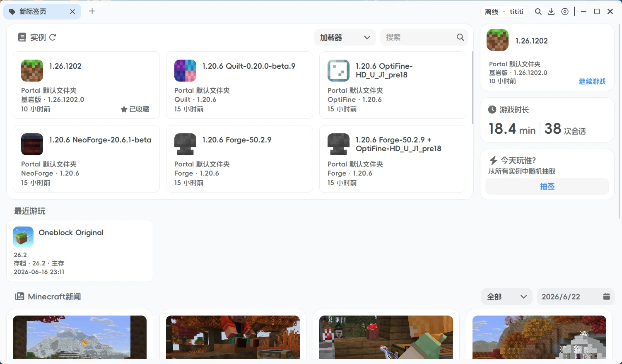Click the search magnifier in the title bar

coord(538,12)
